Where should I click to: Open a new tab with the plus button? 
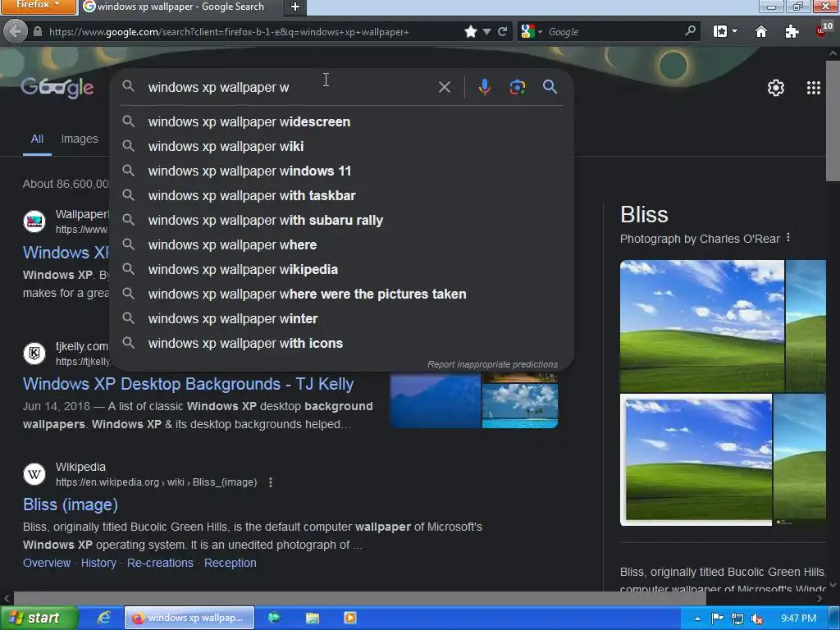click(x=295, y=7)
